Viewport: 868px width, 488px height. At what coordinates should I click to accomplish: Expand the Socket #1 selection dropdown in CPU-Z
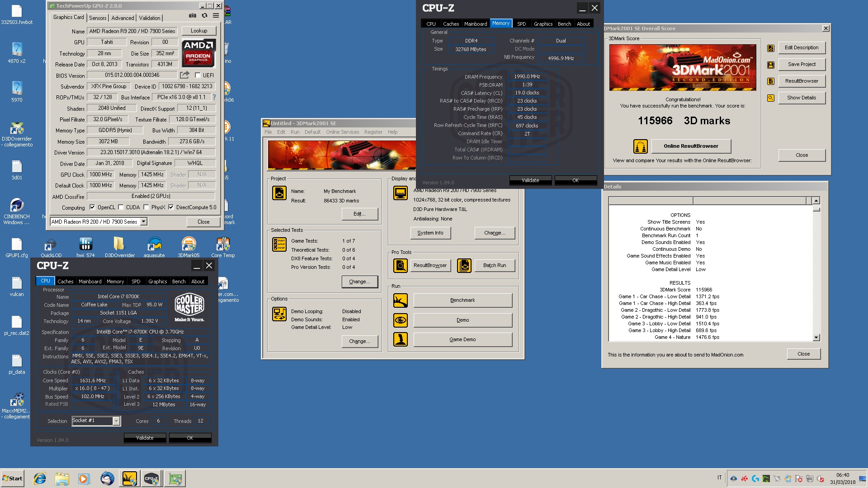(x=116, y=421)
